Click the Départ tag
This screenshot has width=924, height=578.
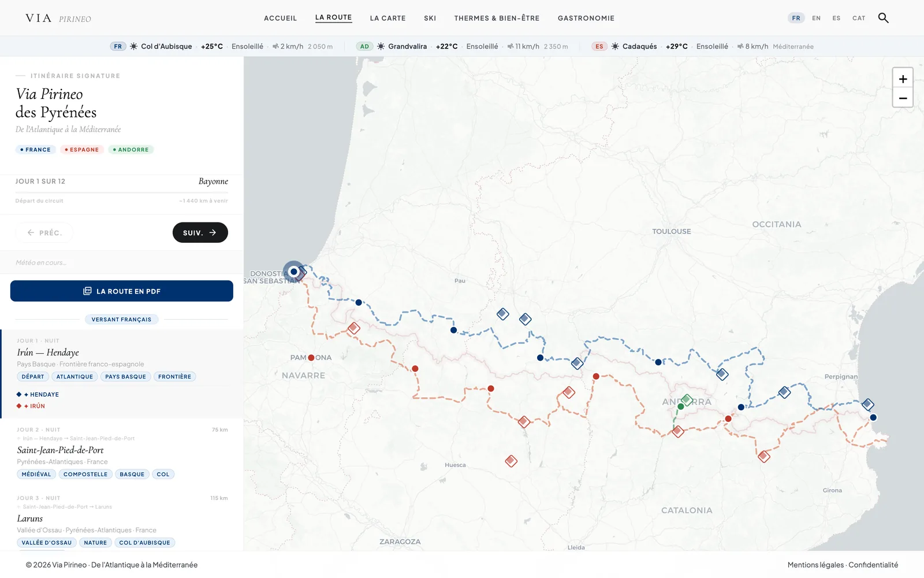pos(33,376)
